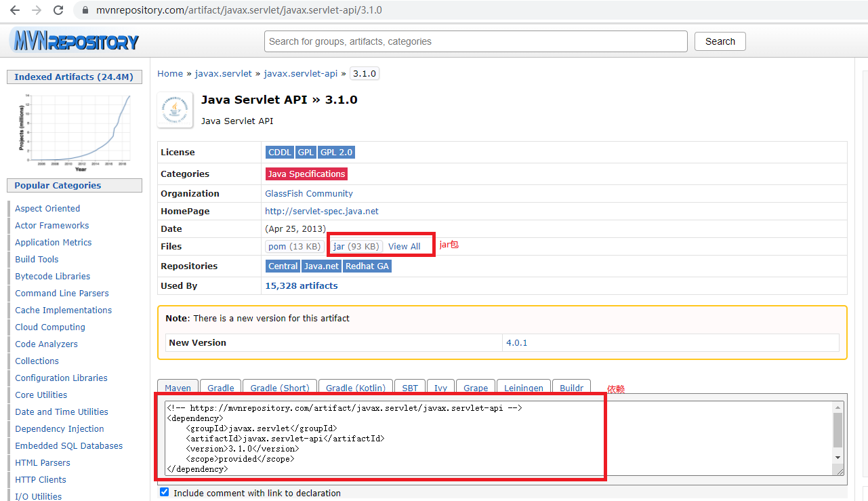This screenshot has width=868, height=501.
Task: Click the Indexed Artifacts (24.4M) heading
Action: coord(74,77)
